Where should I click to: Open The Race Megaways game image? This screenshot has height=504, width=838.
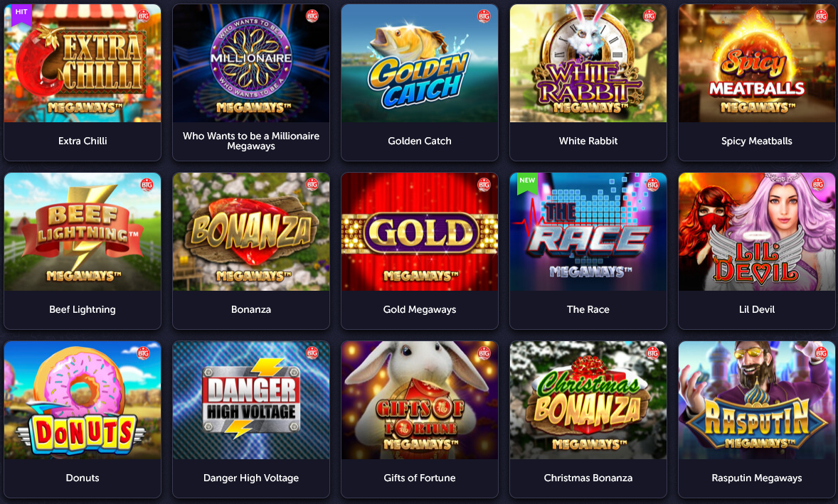[588, 232]
